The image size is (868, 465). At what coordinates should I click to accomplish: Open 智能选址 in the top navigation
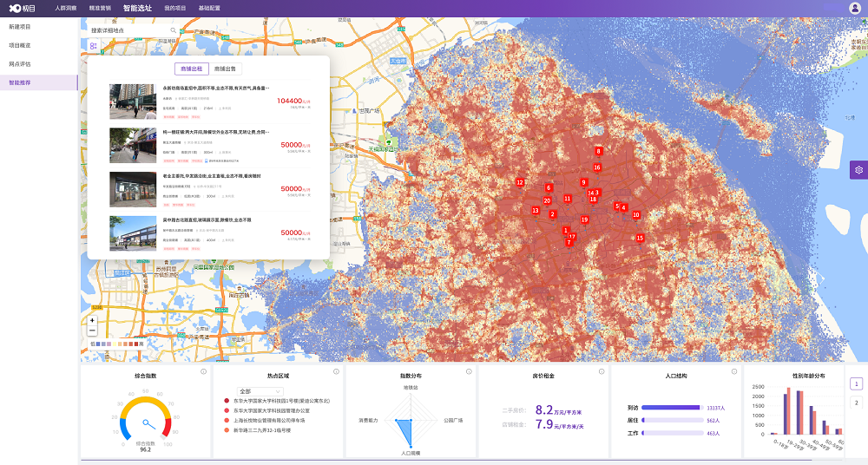[137, 8]
